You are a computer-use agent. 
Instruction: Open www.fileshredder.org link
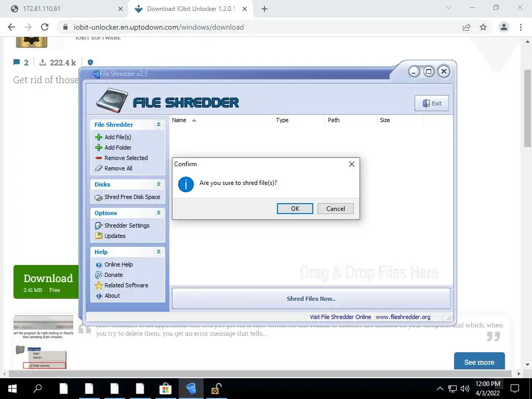tap(403, 317)
